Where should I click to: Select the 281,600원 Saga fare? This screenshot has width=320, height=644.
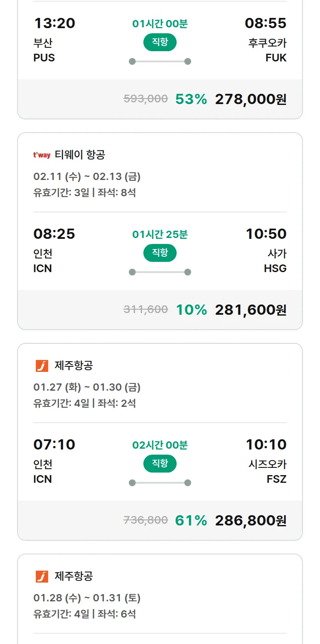coord(250,310)
